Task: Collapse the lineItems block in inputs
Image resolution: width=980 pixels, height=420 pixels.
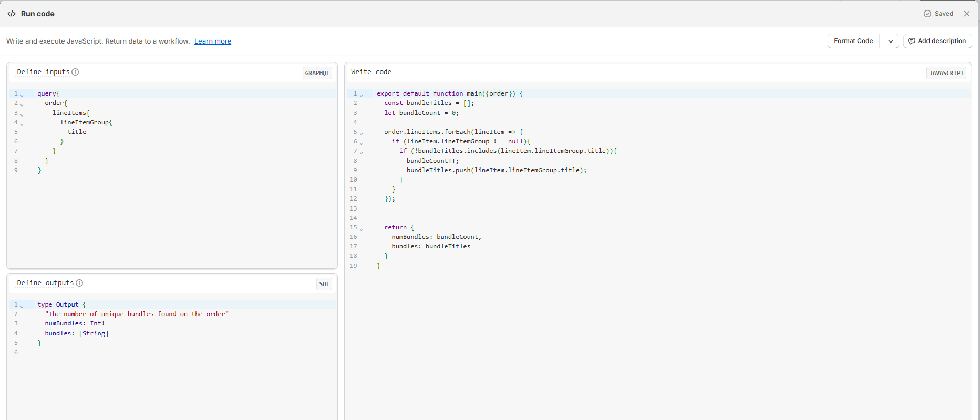Action: click(22, 114)
